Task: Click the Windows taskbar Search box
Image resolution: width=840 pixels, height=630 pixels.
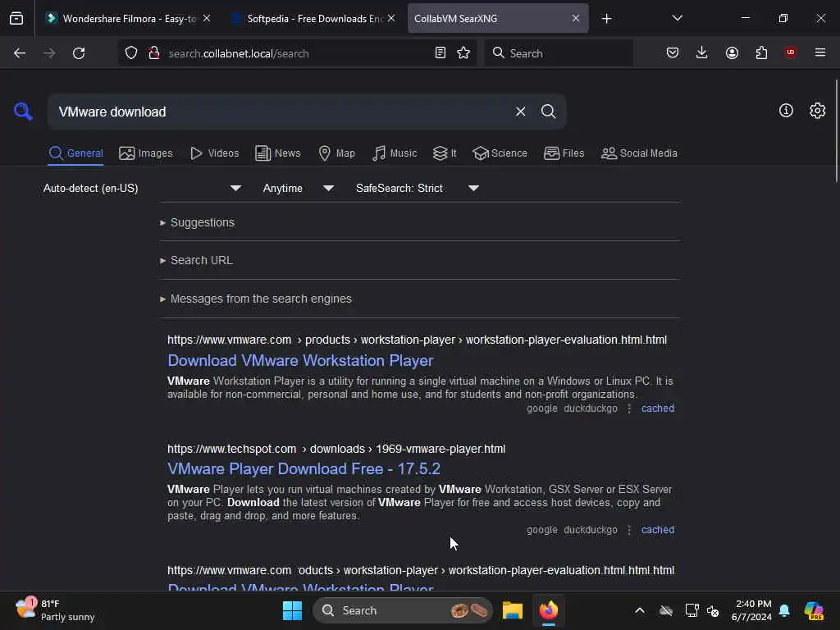Action: point(402,610)
